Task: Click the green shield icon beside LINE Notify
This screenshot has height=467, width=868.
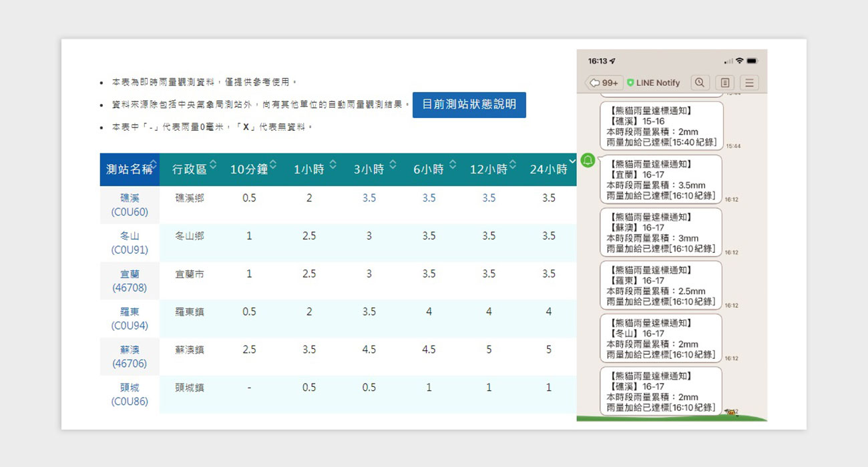Action: click(630, 83)
